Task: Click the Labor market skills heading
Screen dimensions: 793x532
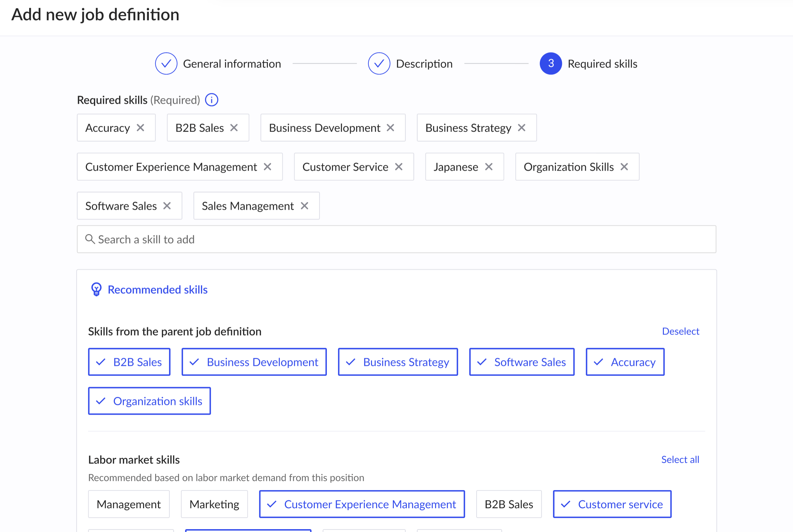Action: tap(134, 459)
